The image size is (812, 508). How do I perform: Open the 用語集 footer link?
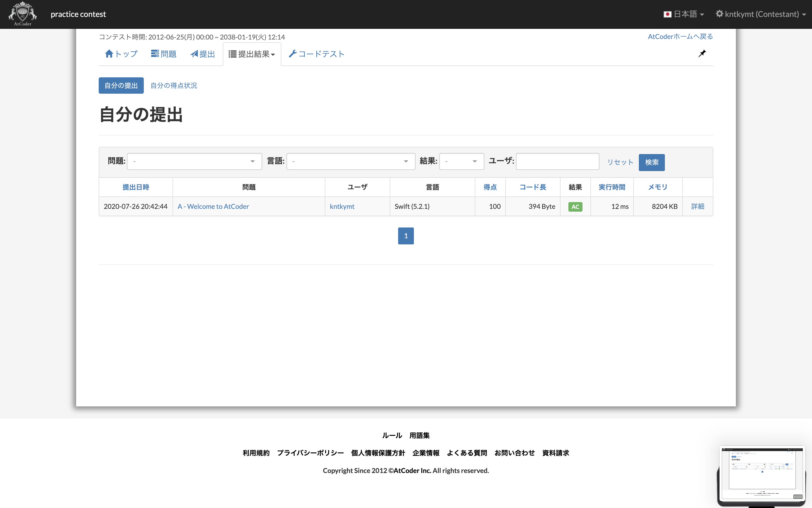pos(420,436)
